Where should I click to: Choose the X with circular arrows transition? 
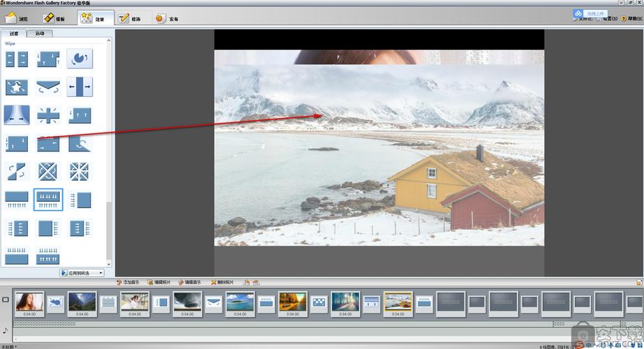(x=48, y=172)
